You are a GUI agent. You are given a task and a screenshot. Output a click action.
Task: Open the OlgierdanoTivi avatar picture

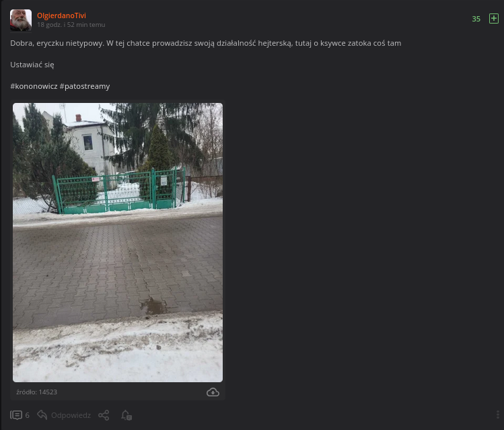pos(21,20)
